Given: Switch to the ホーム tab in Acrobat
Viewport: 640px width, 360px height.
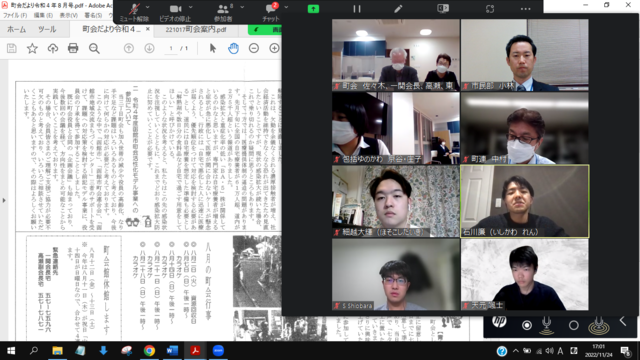Looking at the screenshot, I should [17, 29].
